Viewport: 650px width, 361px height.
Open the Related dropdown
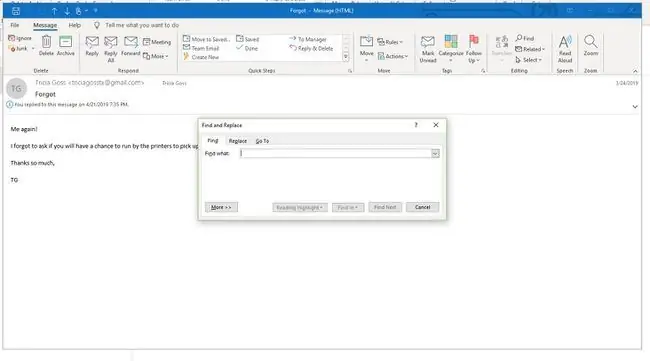coord(530,49)
